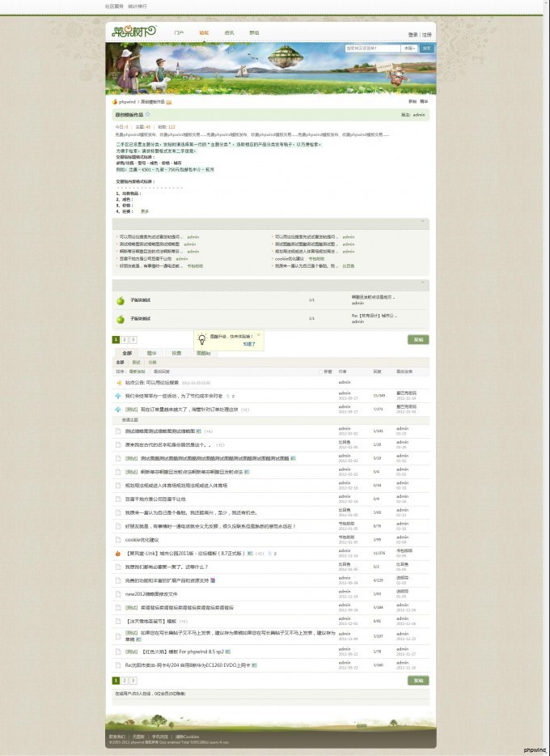Click the green apple icon of first sub-forum
Viewport: 550px width, 756px height.
(x=119, y=299)
